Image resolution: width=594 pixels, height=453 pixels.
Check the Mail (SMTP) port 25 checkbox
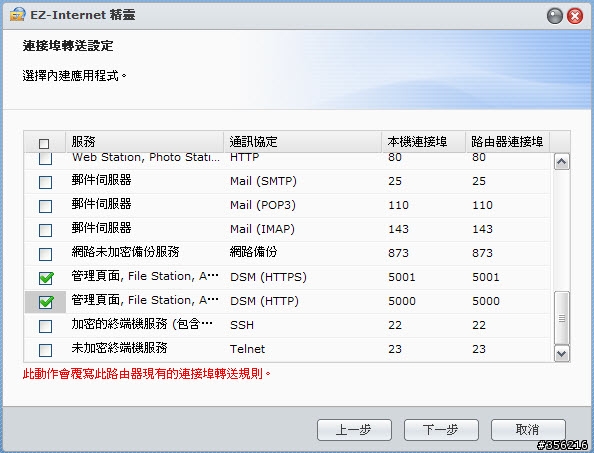point(45,182)
